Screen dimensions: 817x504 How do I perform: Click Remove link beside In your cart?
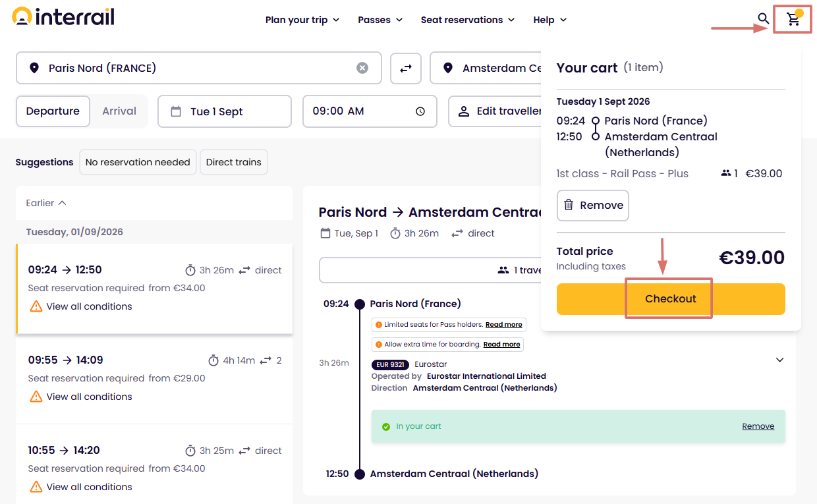758,426
